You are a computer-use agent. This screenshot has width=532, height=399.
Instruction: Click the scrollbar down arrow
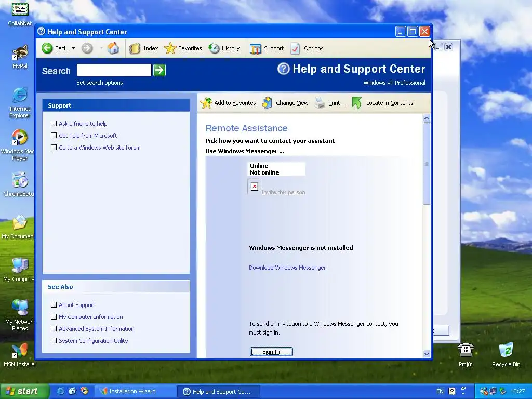(427, 354)
